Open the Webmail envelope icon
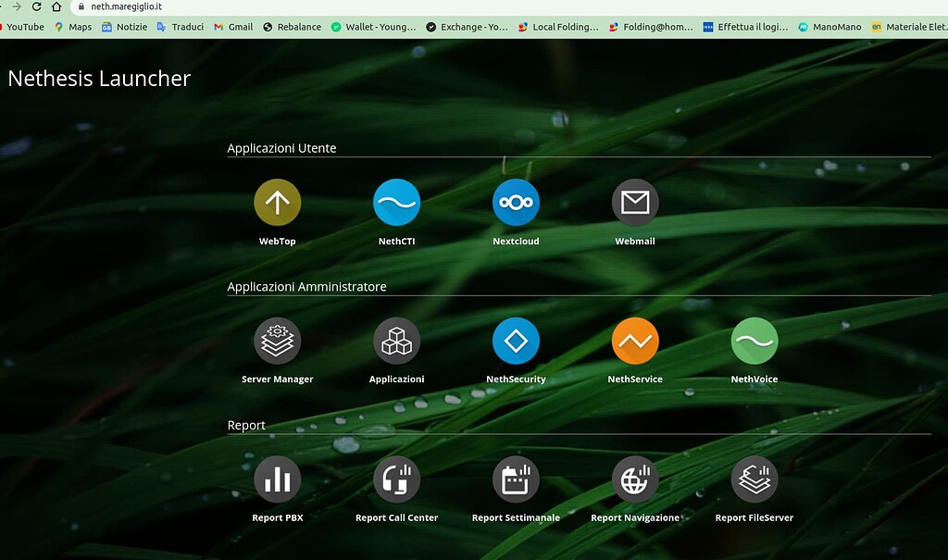 635,202
